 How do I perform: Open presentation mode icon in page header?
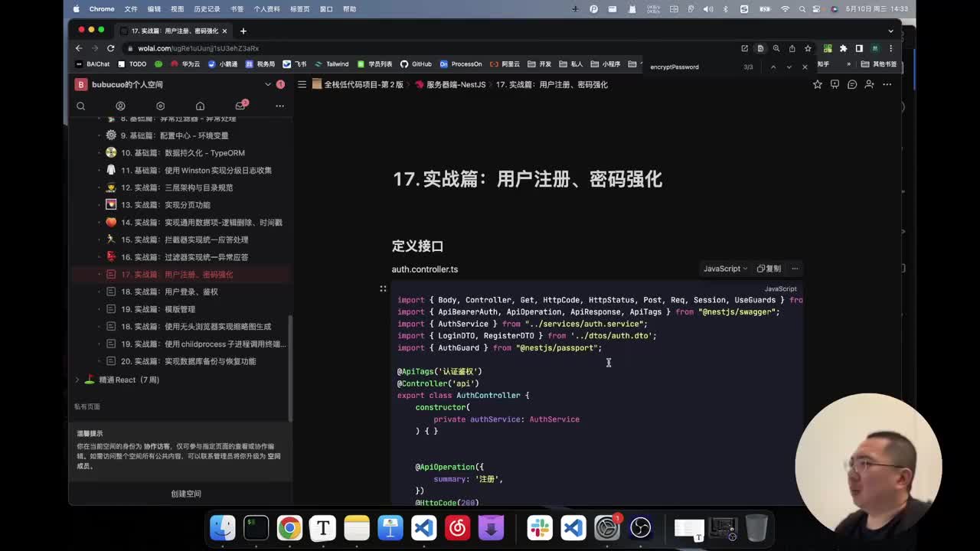(x=835, y=84)
